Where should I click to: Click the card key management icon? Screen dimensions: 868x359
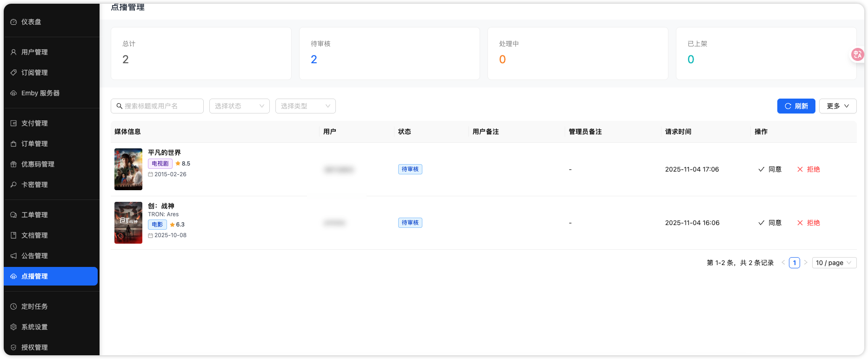[x=13, y=185]
